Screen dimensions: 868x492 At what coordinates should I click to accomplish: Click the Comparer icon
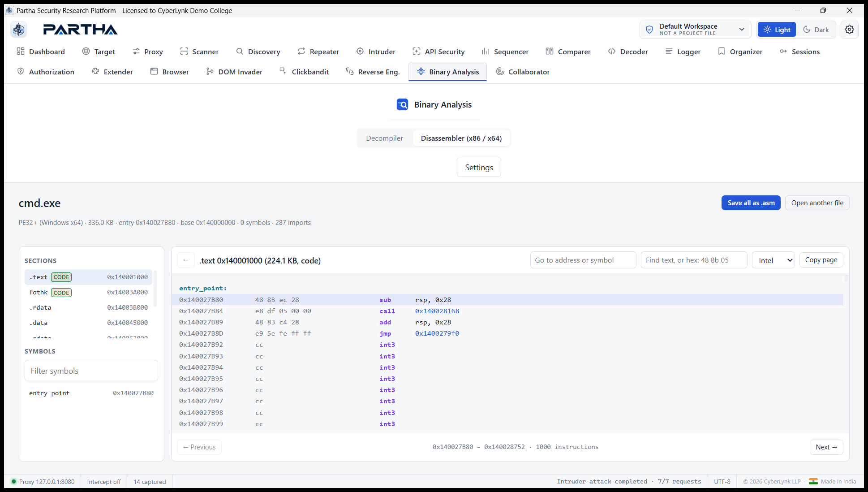pos(550,51)
